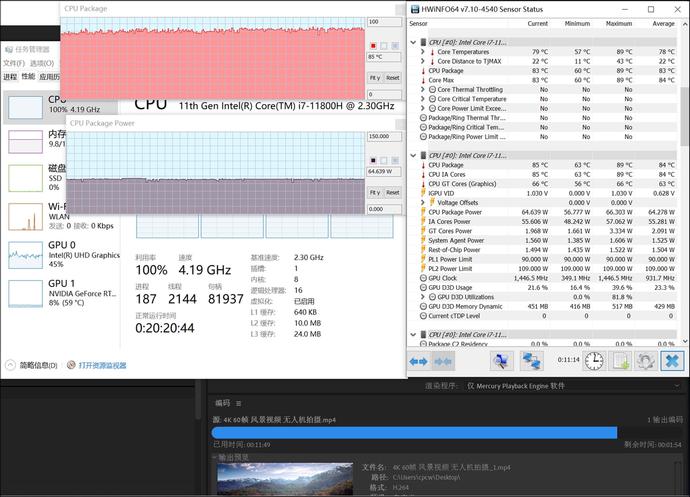The width and height of the screenshot is (690, 497).
Task: Click white swatch in CPU Package graph
Action: [x=384, y=46]
